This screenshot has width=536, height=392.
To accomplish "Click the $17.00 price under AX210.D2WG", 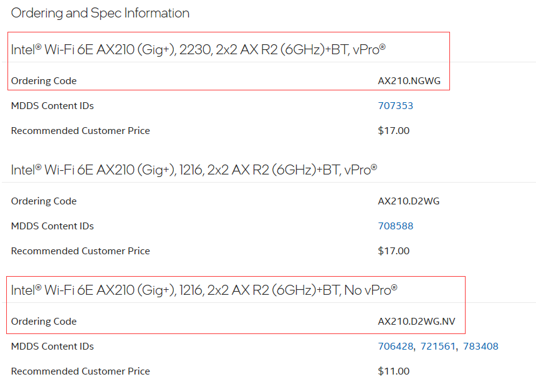I will [x=393, y=251].
